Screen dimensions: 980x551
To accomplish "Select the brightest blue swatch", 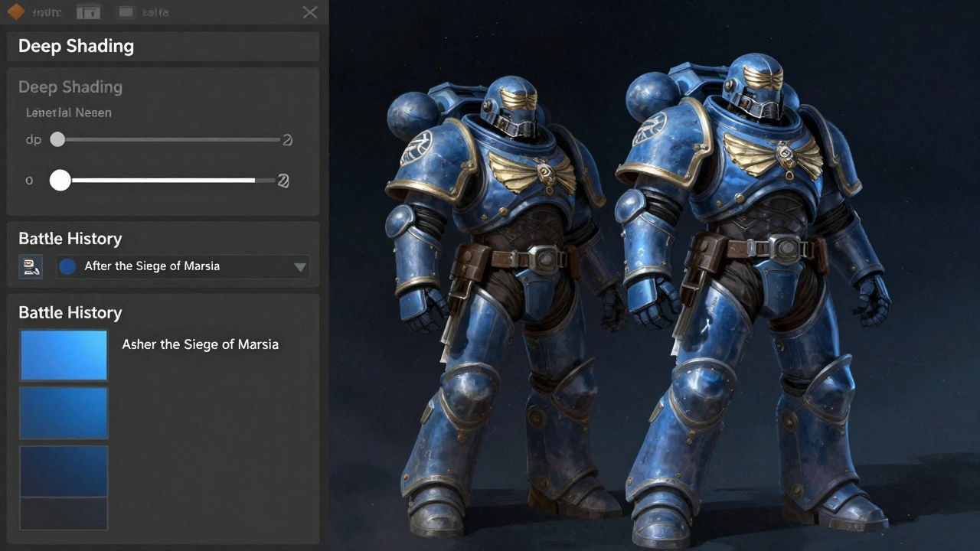I will click(64, 355).
